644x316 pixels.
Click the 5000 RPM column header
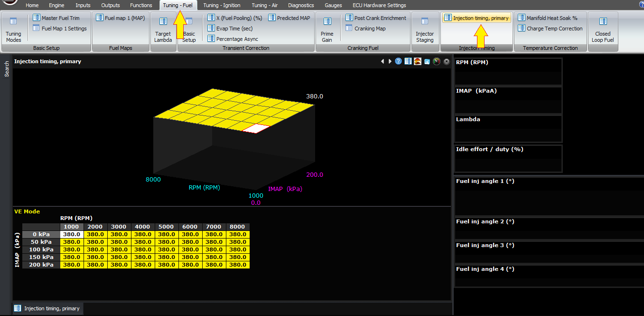(167, 227)
